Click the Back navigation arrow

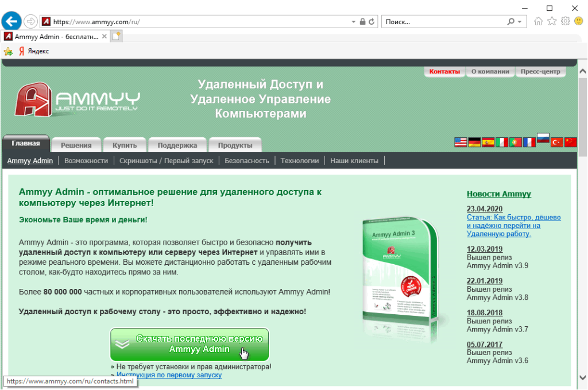pyautogui.click(x=11, y=21)
